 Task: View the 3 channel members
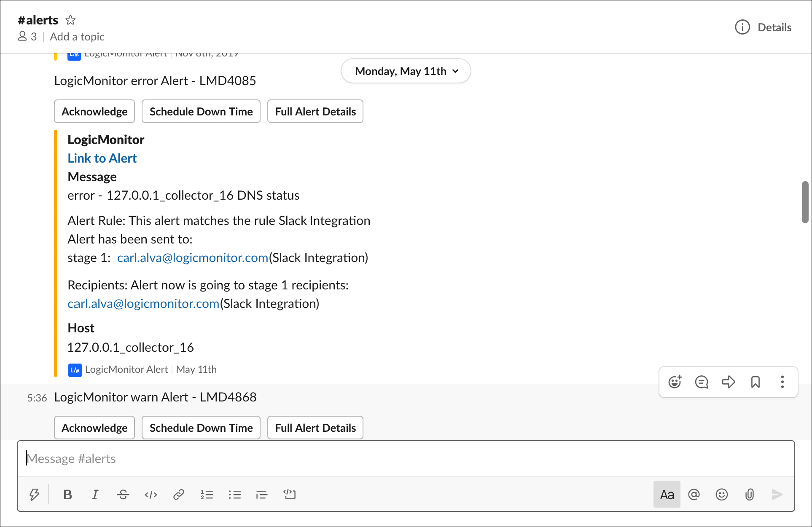tap(27, 37)
